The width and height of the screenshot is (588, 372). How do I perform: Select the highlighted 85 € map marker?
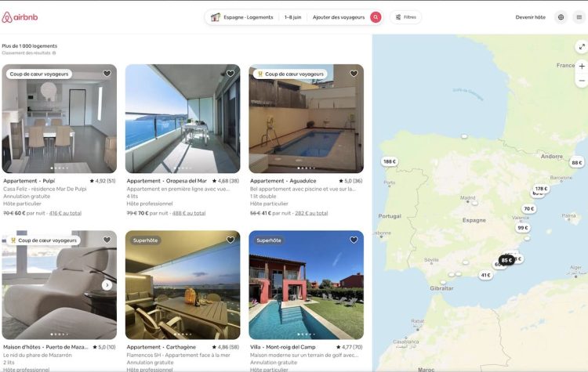pyautogui.click(x=506, y=260)
